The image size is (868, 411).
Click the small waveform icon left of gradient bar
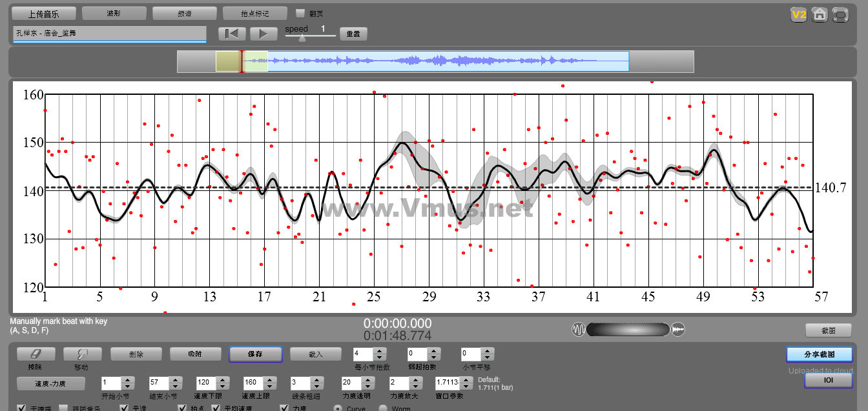tap(578, 330)
